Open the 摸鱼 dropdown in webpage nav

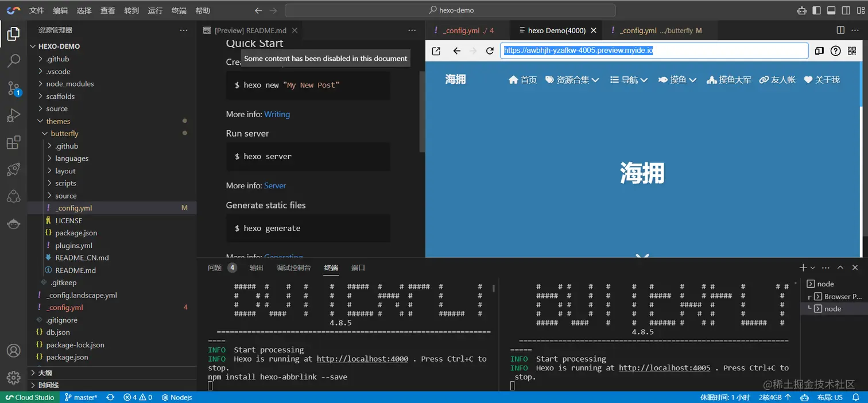point(677,80)
